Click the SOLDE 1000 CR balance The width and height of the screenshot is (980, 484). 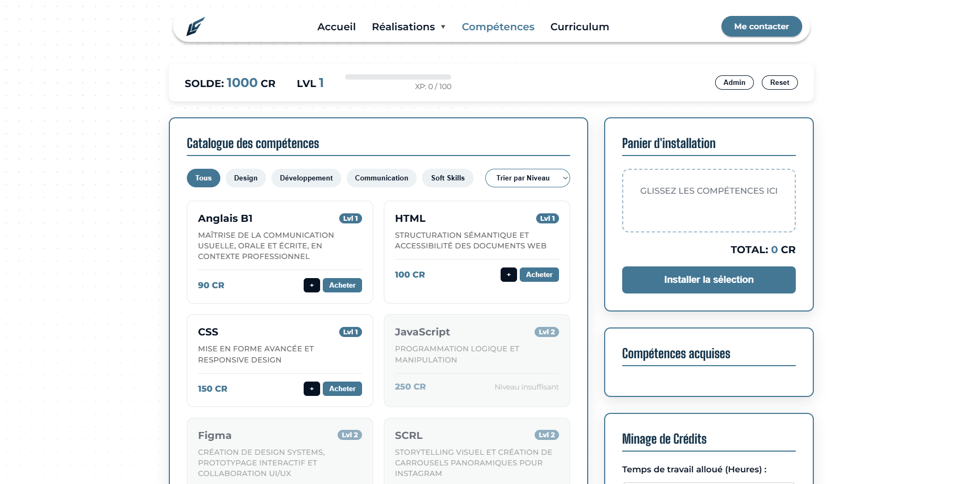[230, 83]
